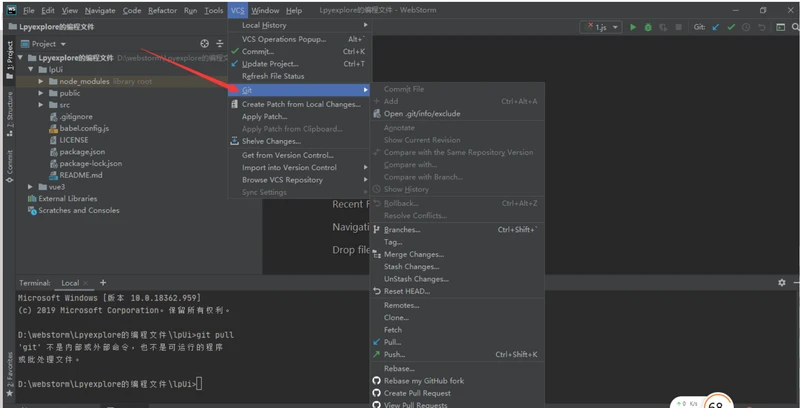This screenshot has height=408, width=800.
Task: Expand the node_modules folder
Action: [41, 81]
